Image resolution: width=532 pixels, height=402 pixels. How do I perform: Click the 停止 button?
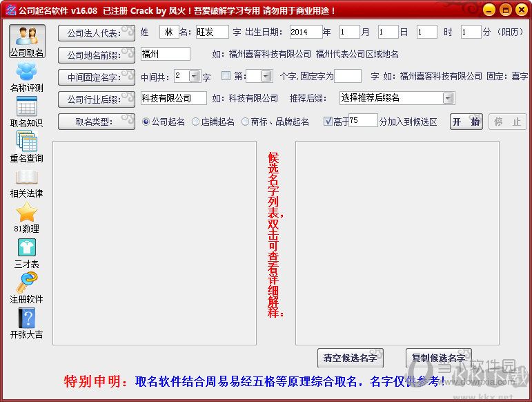point(508,122)
